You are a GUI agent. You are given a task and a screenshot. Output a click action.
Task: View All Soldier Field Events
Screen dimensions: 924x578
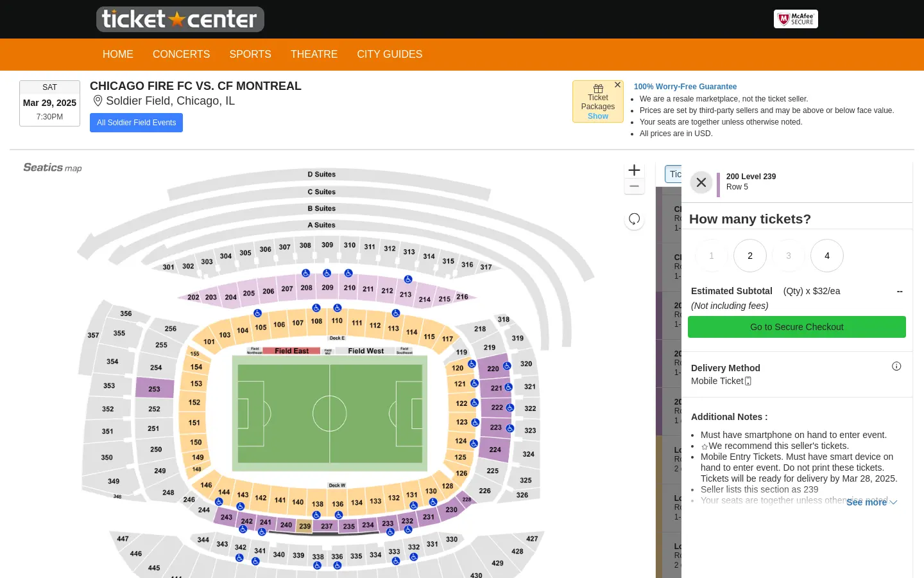136,123
